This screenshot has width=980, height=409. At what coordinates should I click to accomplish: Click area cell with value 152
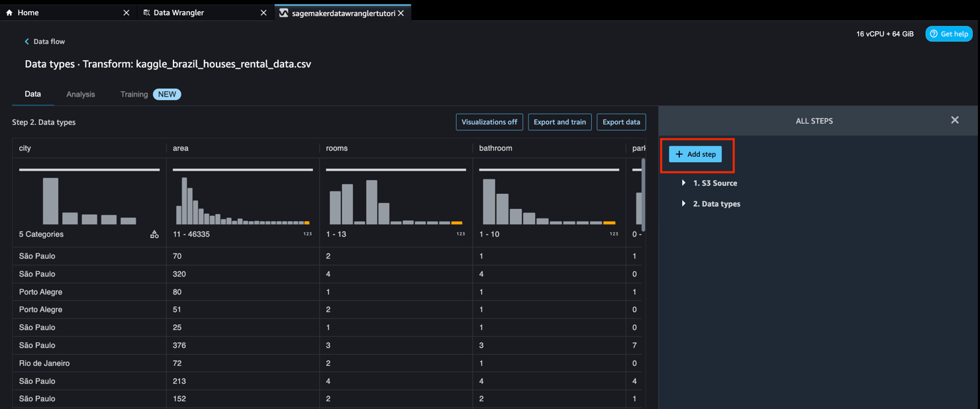pyautogui.click(x=242, y=399)
